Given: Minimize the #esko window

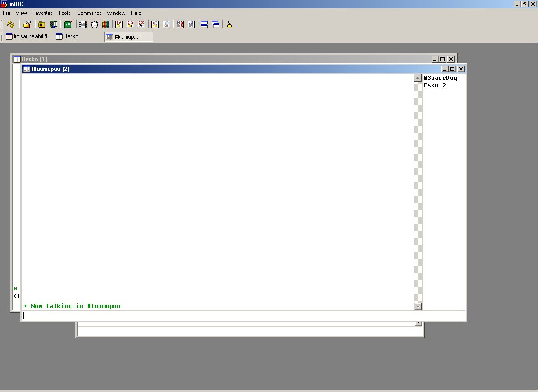Looking at the screenshot, I should (435, 59).
